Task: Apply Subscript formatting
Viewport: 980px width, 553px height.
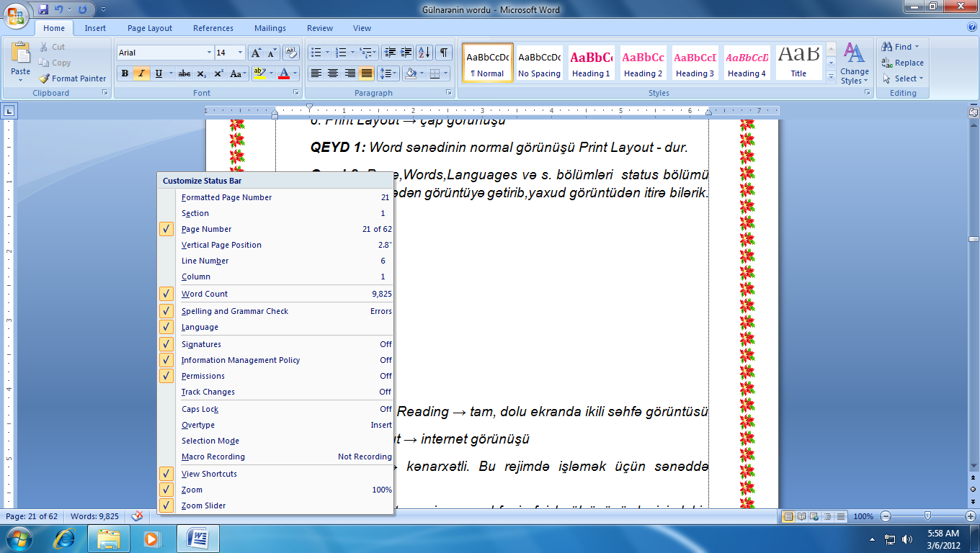Action: [x=202, y=73]
